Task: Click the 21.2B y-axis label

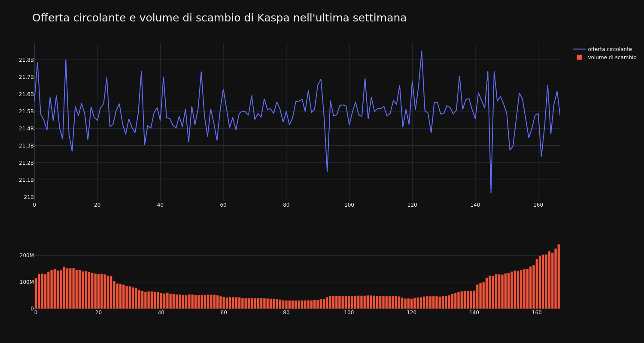Action: pos(26,163)
